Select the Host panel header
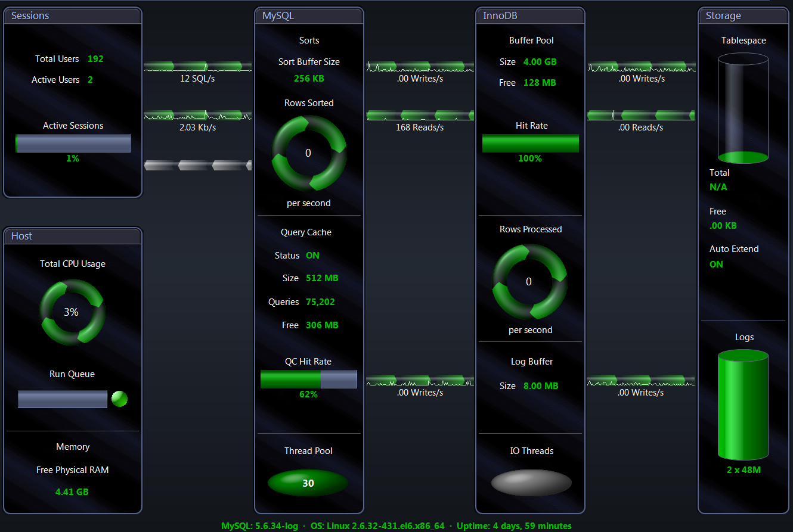793x532 pixels. coord(73,237)
